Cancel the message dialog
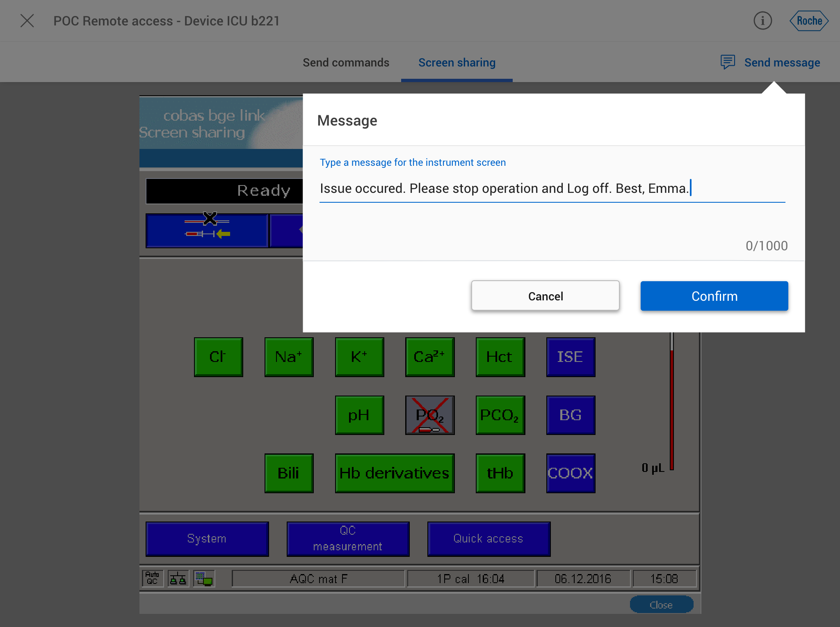The image size is (840, 627). 545,296
